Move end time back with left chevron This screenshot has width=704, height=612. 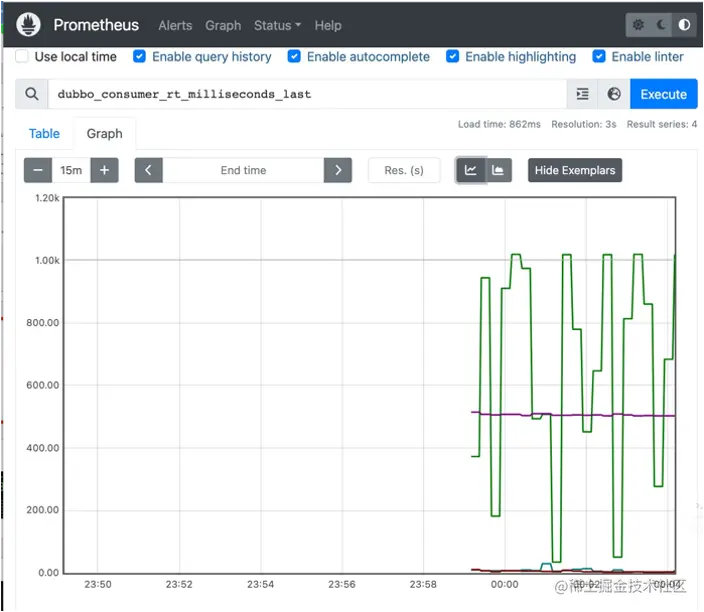148,170
